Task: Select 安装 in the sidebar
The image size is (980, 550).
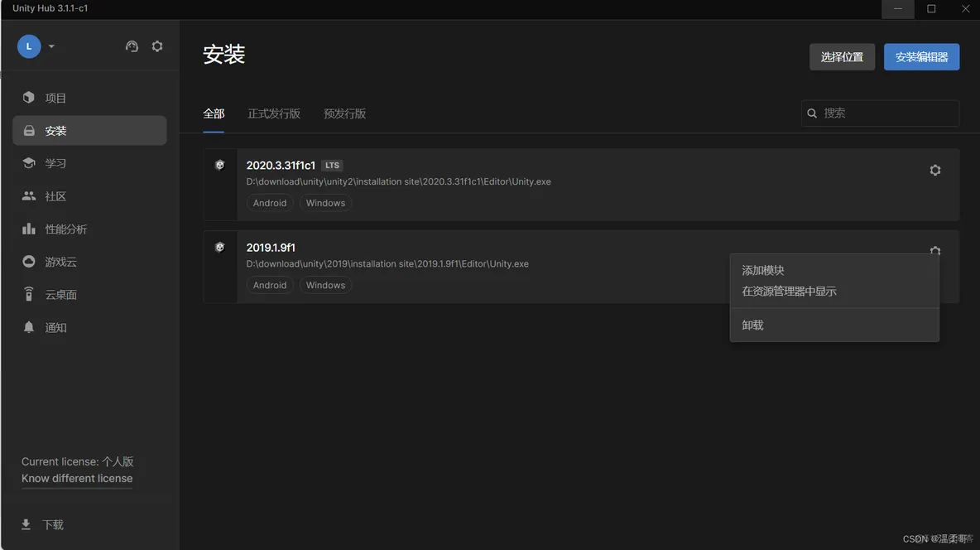Action: pos(89,130)
